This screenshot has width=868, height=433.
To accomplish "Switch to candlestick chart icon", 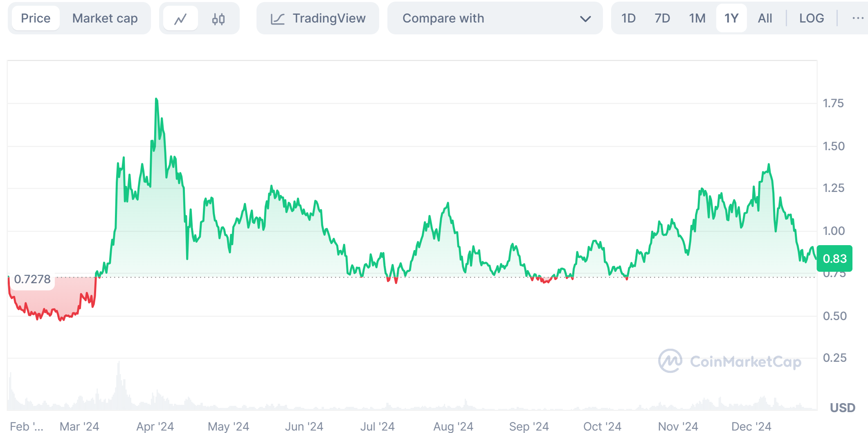I will (x=218, y=19).
